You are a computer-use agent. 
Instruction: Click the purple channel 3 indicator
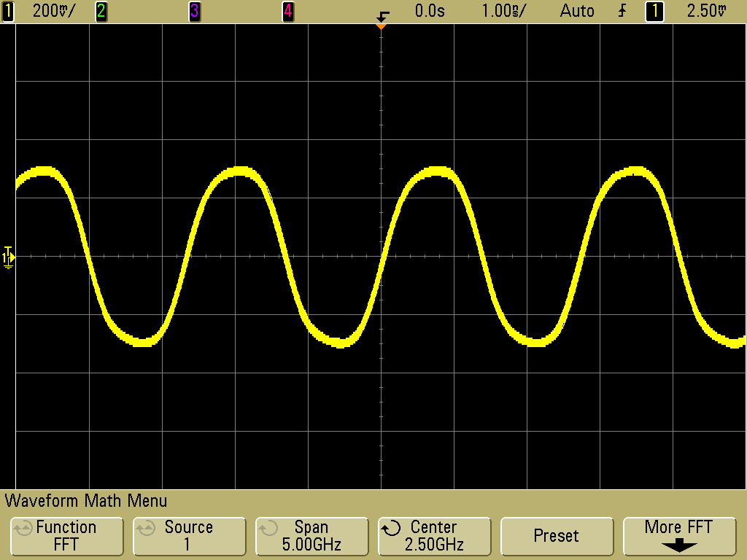(195, 11)
